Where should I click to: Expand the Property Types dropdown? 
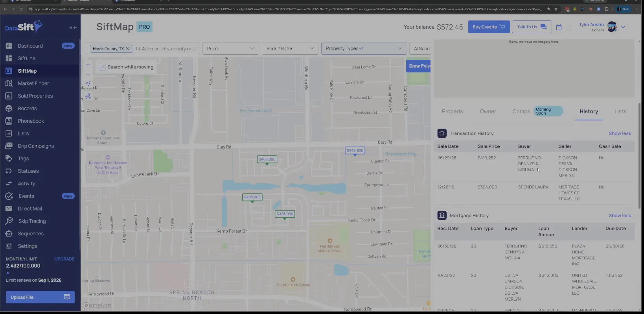(x=364, y=48)
